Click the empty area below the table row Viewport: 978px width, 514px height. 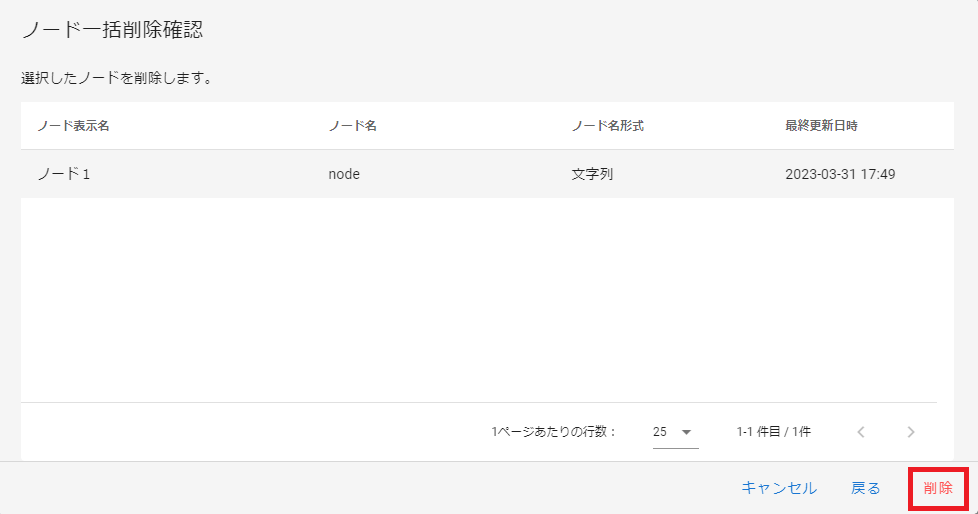[x=480, y=300]
